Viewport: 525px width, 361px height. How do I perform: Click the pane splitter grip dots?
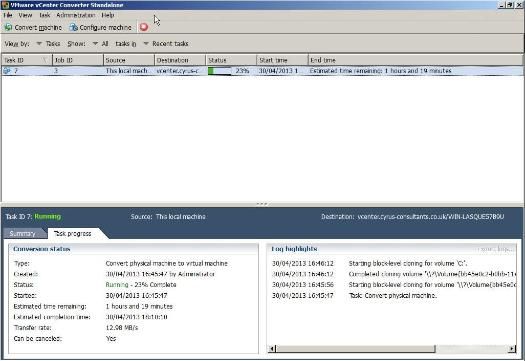click(262, 204)
